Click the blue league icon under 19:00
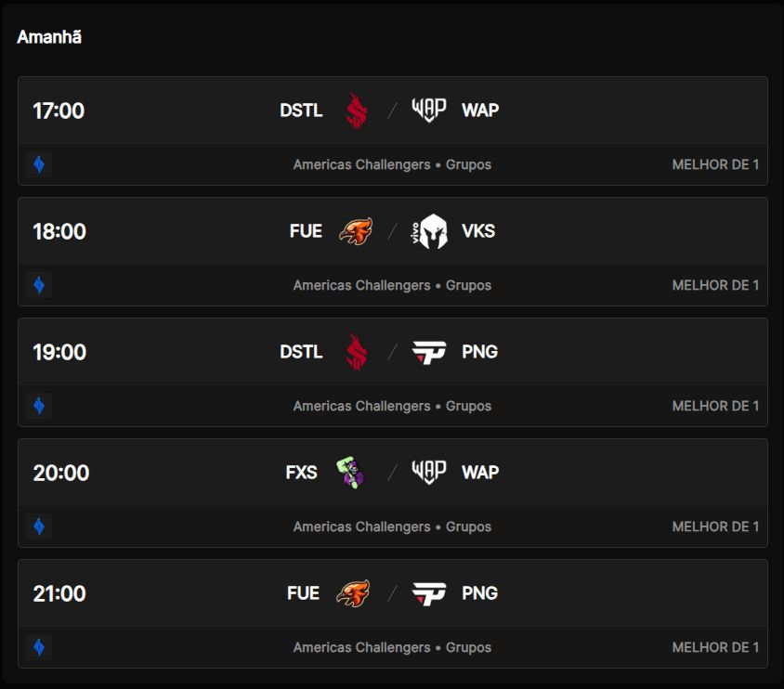Viewport: 784px width, 689px height. [39, 406]
